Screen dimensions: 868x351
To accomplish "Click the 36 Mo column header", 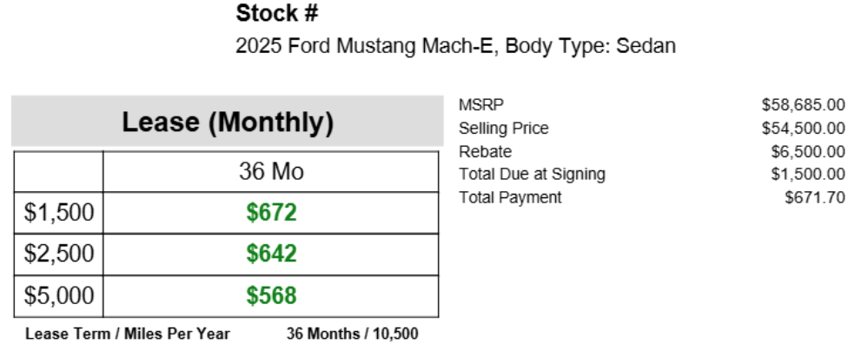I will [x=271, y=172].
